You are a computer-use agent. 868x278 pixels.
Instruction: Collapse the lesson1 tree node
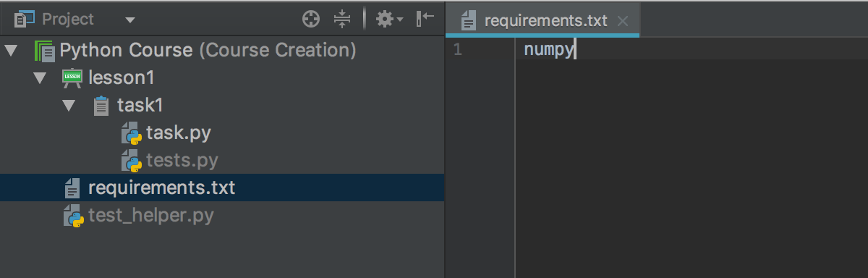tap(39, 78)
